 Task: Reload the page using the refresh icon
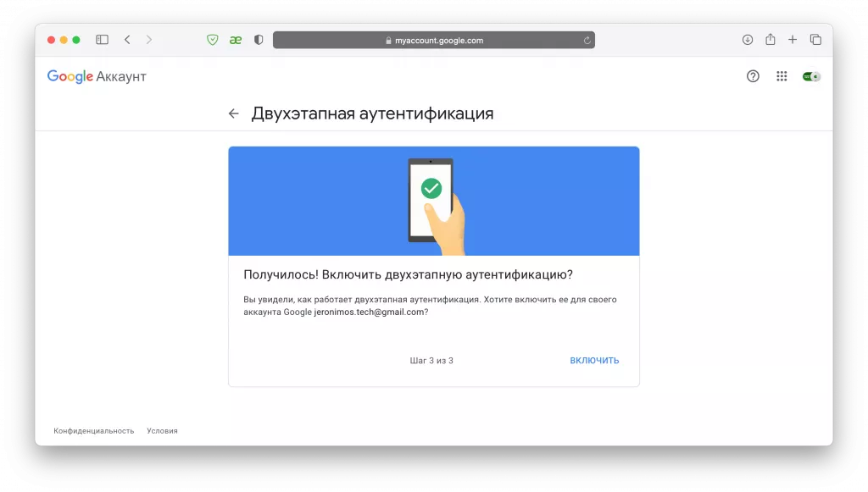pyautogui.click(x=587, y=40)
